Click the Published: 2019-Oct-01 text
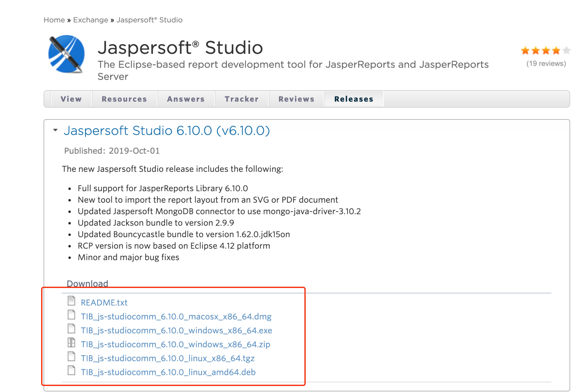Viewport: 578px width, 392px height. (x=112, y=151)
